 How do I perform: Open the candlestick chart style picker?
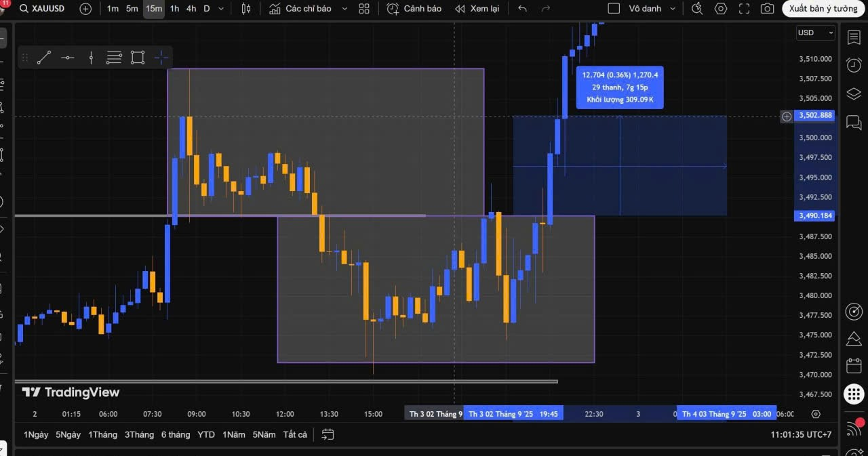(x=246, y=9)
